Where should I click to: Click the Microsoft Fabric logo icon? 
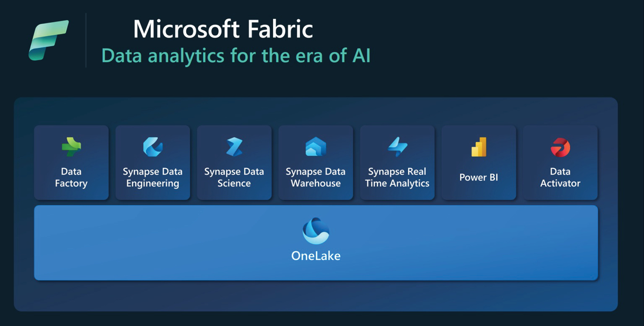pyautogui.click(x=48, y=40)
